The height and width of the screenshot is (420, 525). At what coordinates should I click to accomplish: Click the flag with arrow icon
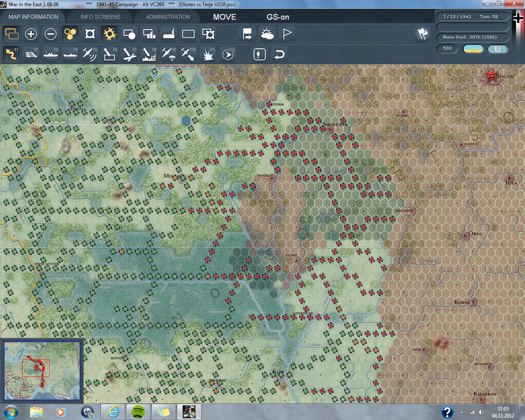tap(247, 34)
